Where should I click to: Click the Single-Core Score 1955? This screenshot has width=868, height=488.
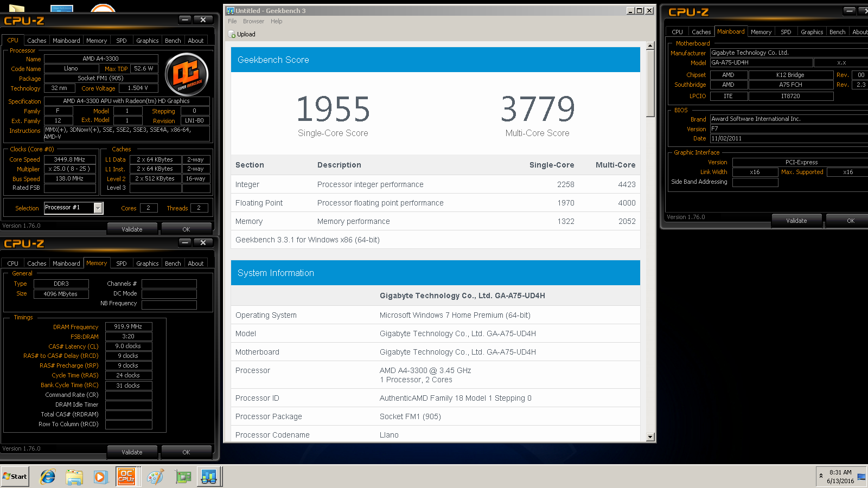click(333, 109)
